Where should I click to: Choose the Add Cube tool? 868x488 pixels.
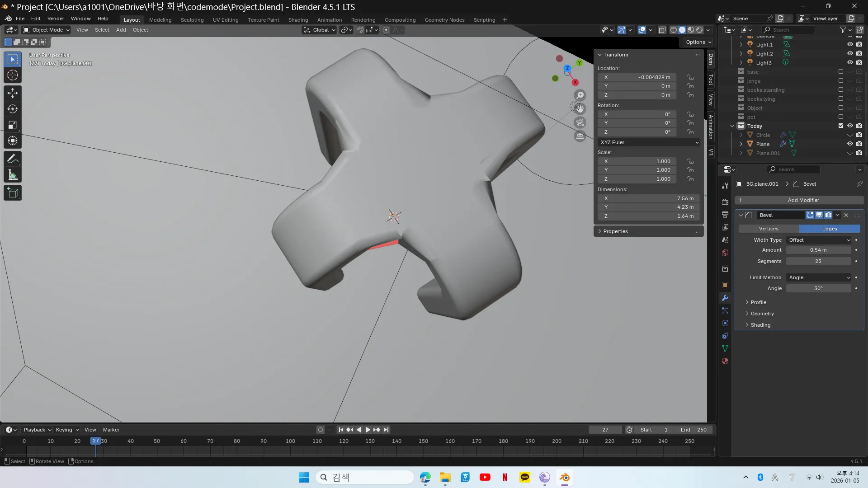pyautogui.click(x=13, y=193)
